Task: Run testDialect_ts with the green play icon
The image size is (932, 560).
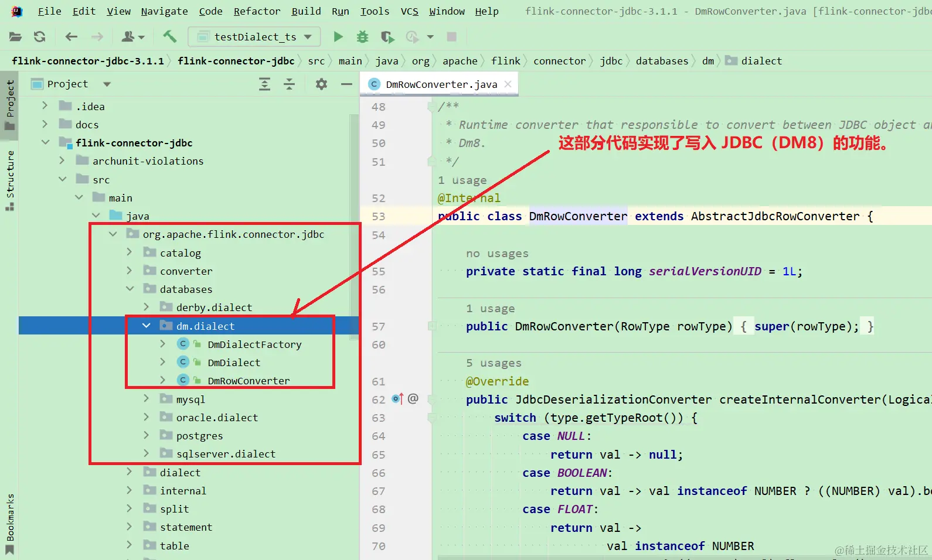Action: 338,37
